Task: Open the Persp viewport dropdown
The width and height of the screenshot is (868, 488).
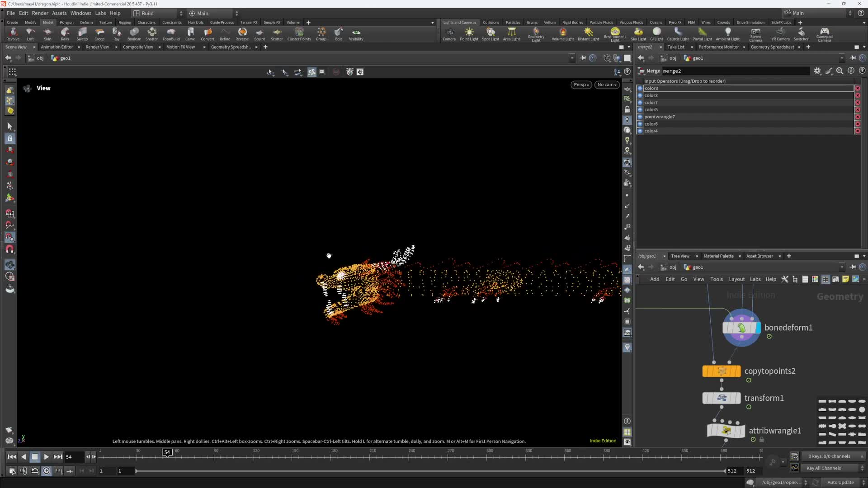Action: 581,85
